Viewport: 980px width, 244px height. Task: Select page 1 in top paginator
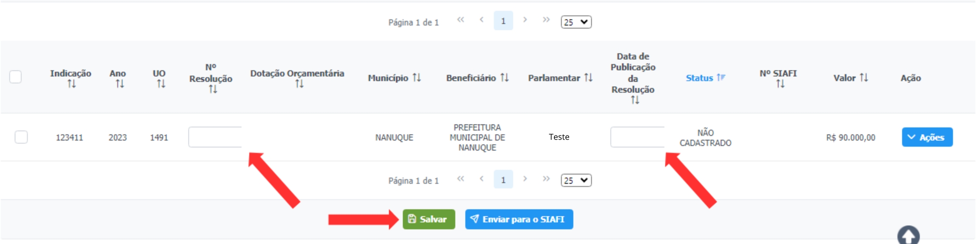tap(503, 21)
